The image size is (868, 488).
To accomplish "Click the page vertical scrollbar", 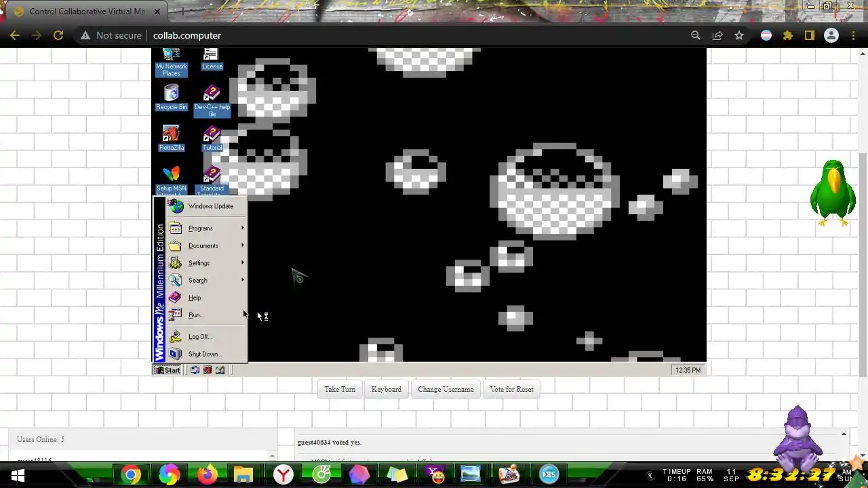I will pyautogui.click(x=863, y=264).
